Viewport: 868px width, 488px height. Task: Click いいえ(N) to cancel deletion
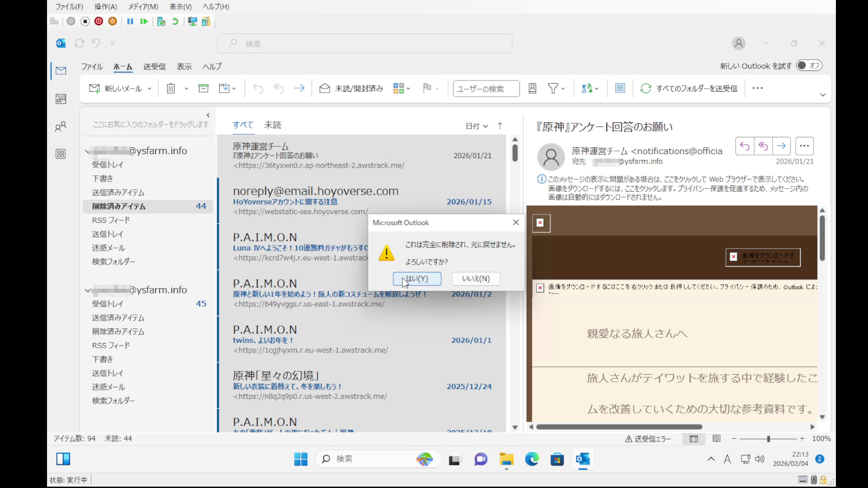pos(476,279)
